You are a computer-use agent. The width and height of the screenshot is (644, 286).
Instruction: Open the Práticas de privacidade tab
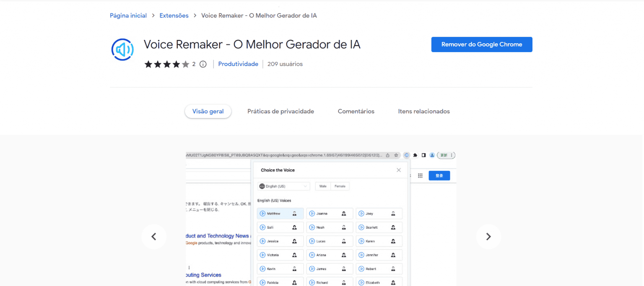[280, 111]
